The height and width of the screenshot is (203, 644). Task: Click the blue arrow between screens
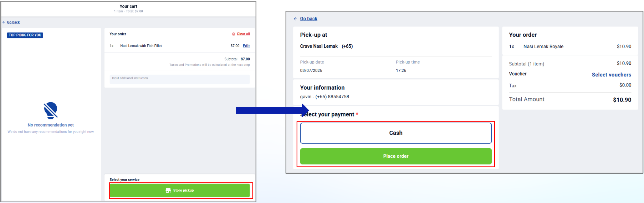pyautogui.click(x=272, y=110)
